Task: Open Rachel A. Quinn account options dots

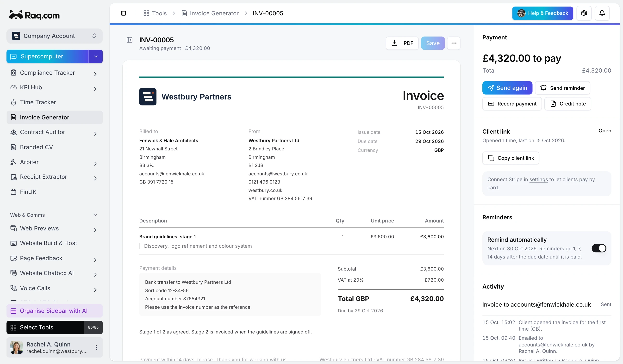Action: pos(96,347)
